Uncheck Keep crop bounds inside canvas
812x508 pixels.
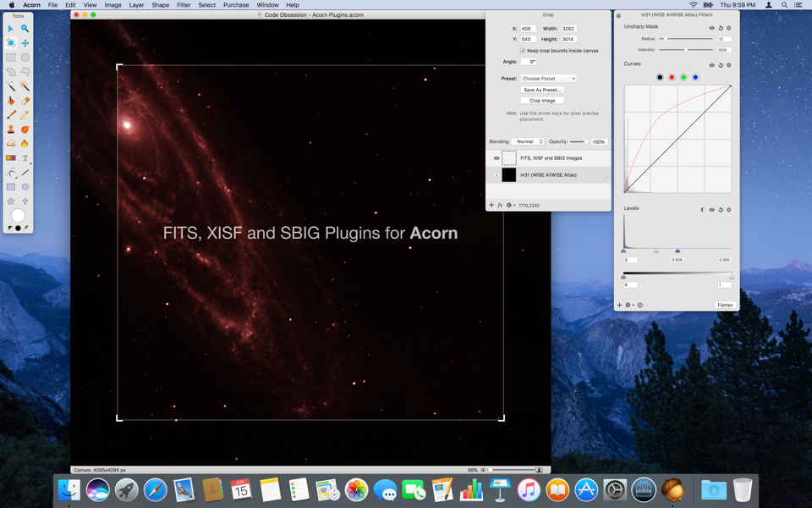523,50
